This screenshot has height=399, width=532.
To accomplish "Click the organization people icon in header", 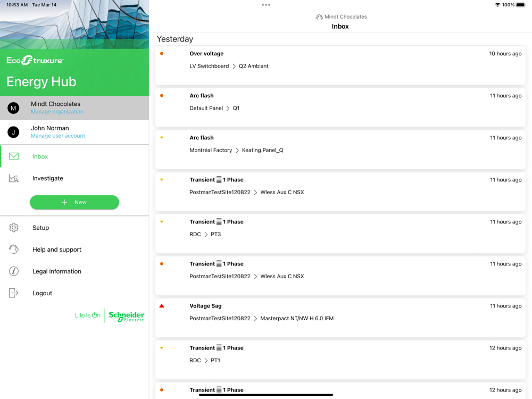I will pyautogui.click(x=319, y=16).
